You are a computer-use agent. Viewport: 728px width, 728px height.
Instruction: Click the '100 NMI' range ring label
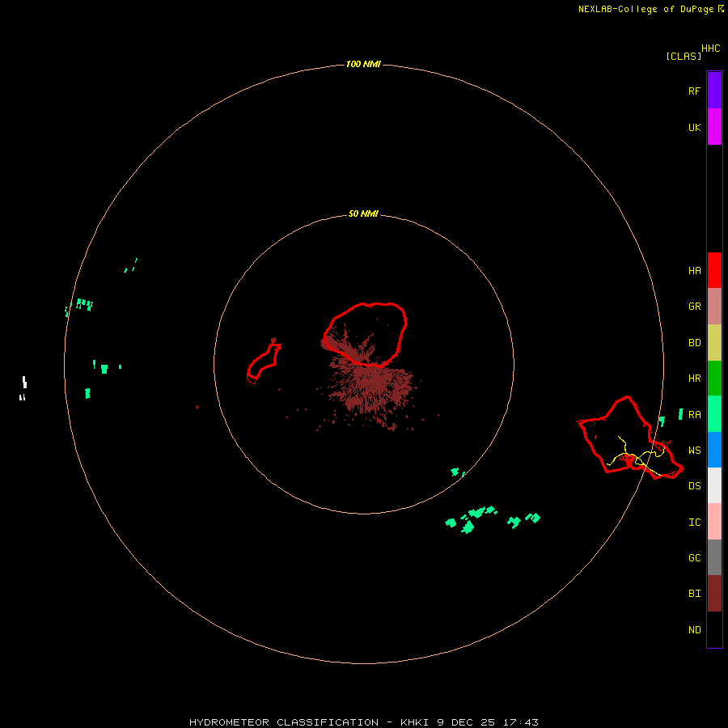pyautogui.click(x=363, y=64)
